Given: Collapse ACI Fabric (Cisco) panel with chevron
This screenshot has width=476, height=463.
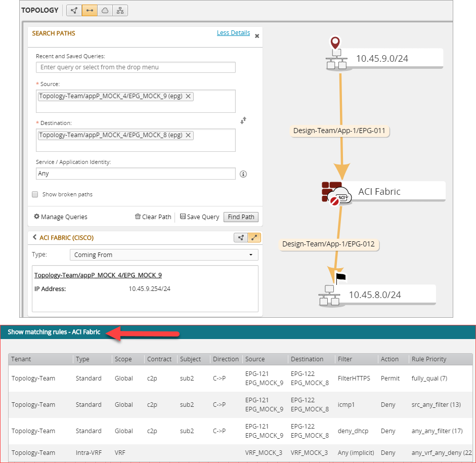Looking at the screenshot, I should click(35, 237).
